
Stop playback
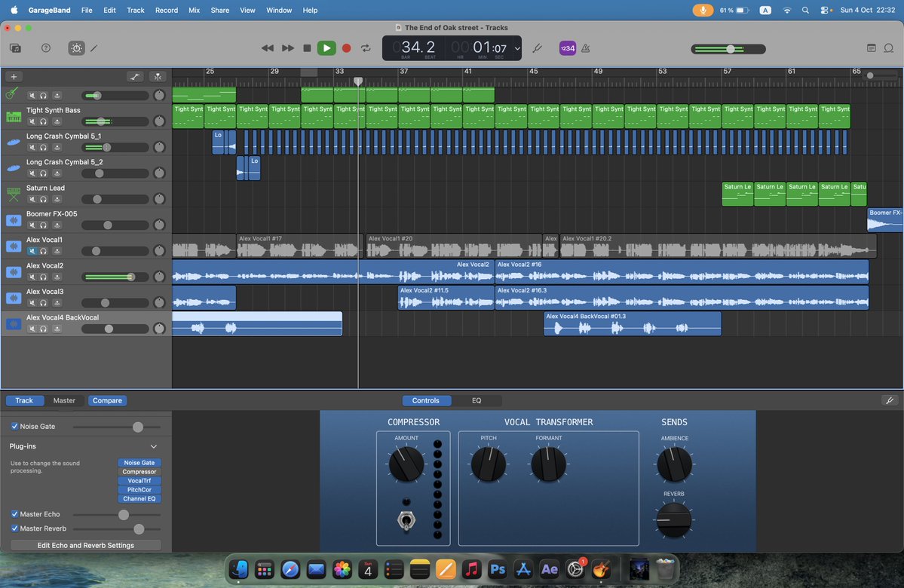pyautogui.click(x=308, y=48)
